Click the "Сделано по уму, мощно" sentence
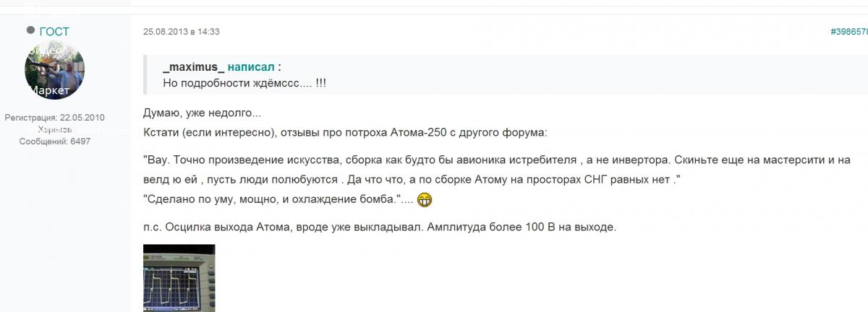 [x=270, y=199]
